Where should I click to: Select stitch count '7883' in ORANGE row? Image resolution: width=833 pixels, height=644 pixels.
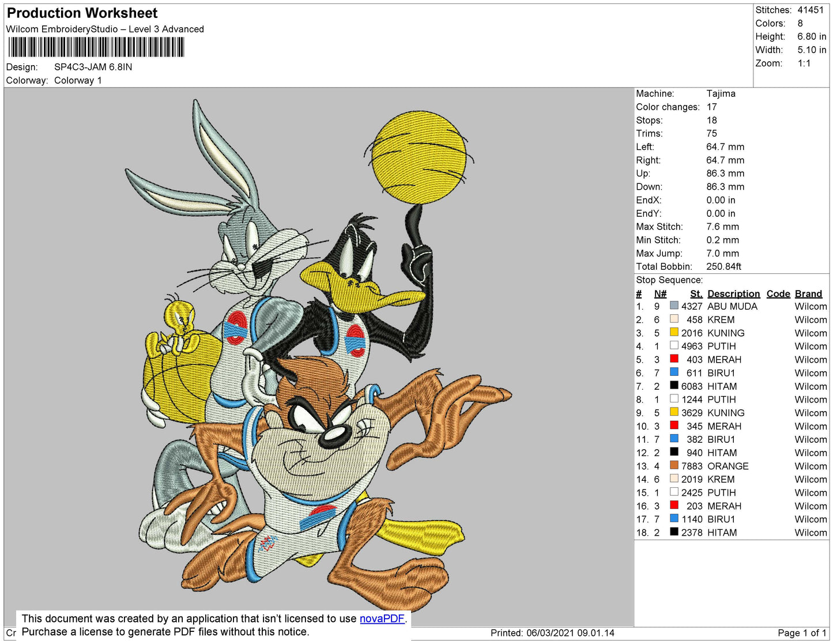click(x=692, y=466)
